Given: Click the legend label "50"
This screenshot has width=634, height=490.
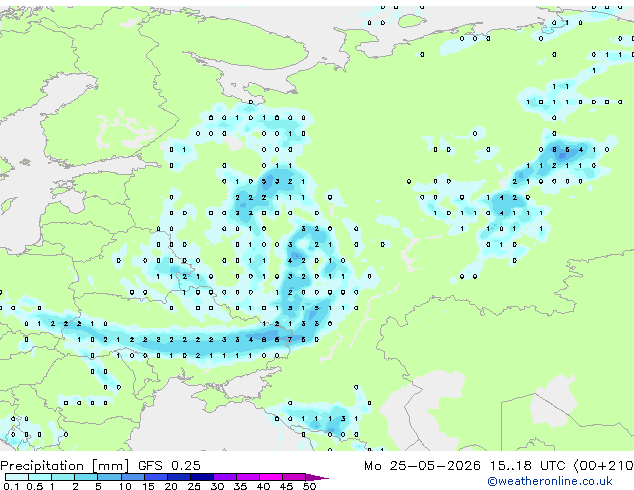Looking at the screenshot, I should click(309, 486).
